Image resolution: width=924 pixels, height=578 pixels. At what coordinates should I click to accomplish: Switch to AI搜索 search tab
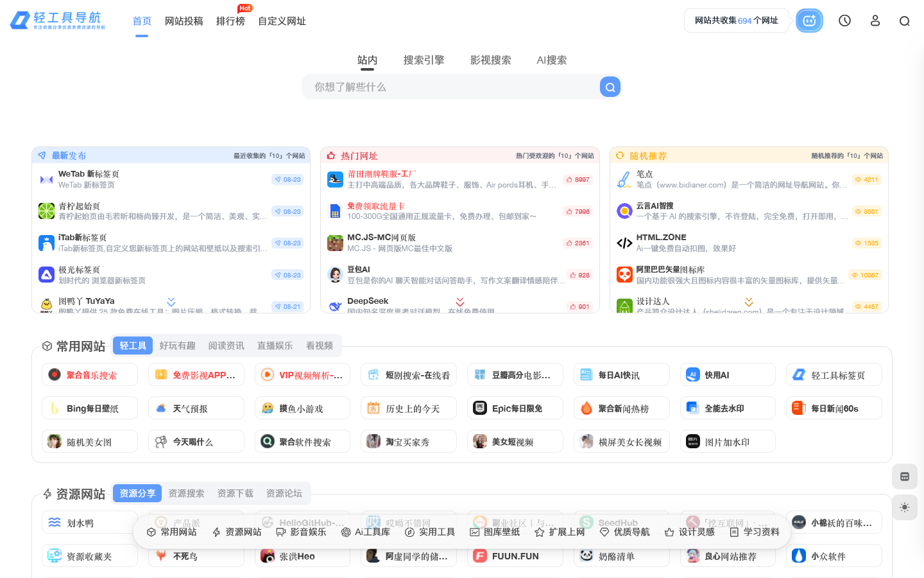552,60
